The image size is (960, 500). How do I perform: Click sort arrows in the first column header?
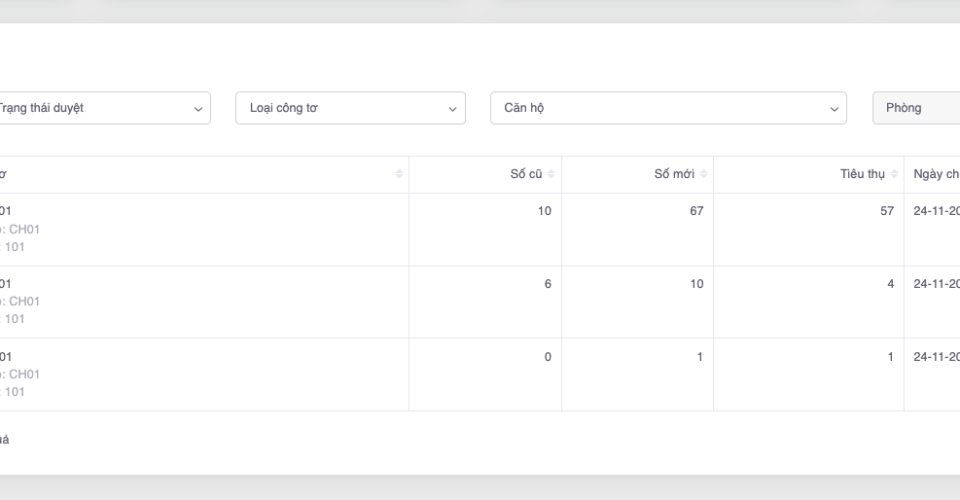tap(399, 175)
